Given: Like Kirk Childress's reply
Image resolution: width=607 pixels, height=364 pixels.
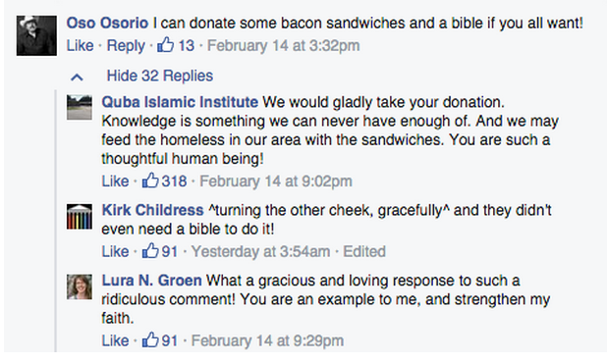Looking at the screenshot, I should pos(115,251).
